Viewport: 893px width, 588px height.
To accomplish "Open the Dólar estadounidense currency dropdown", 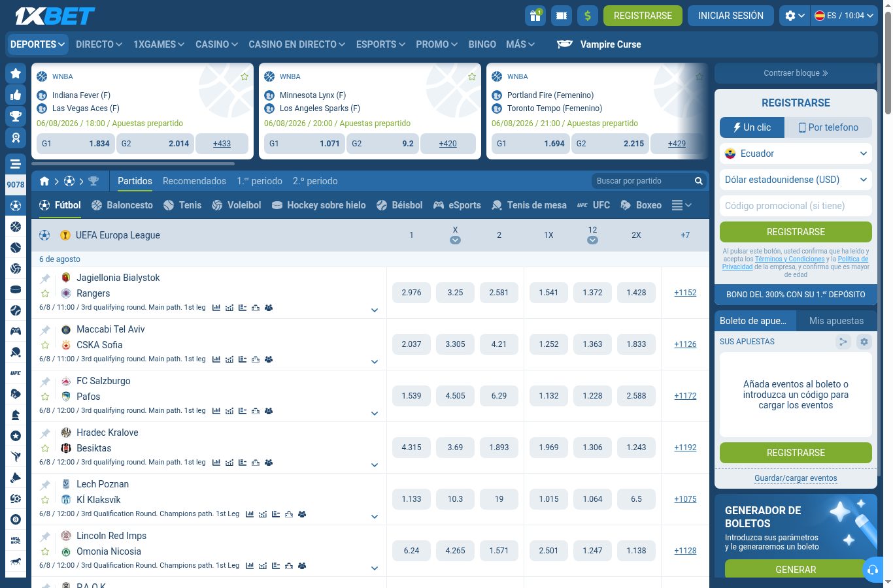I will point(796,180).
